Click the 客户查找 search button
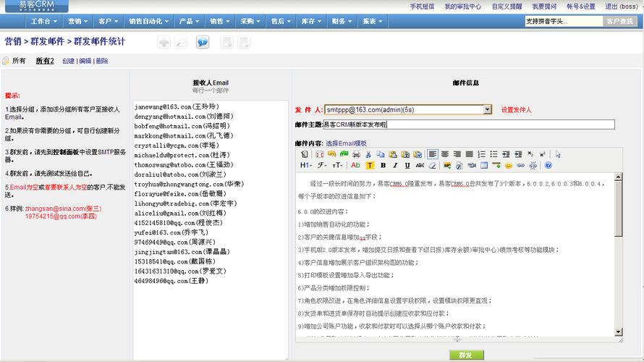The width and height of the screenshot is (644, 362). tap(620, 21)
